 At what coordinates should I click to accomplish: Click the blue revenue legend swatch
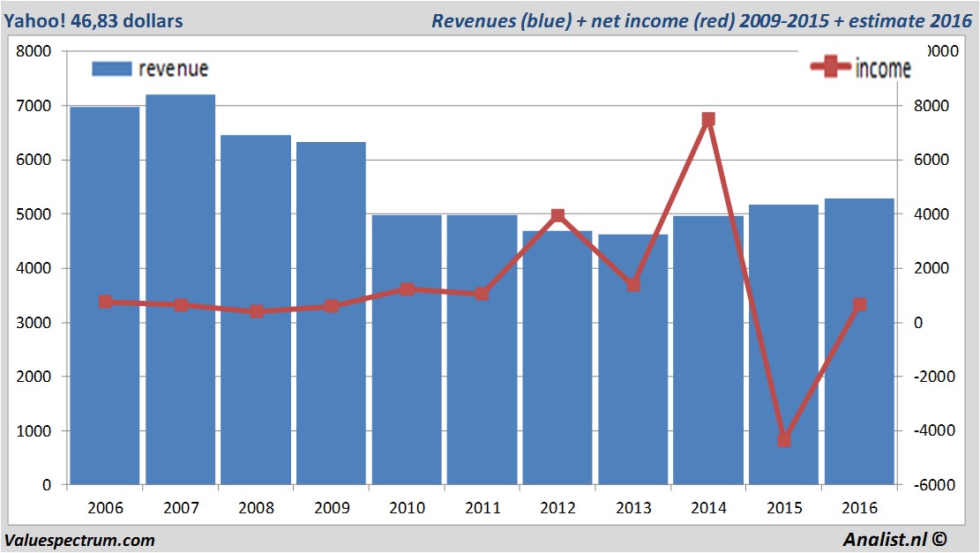(112, 69)
